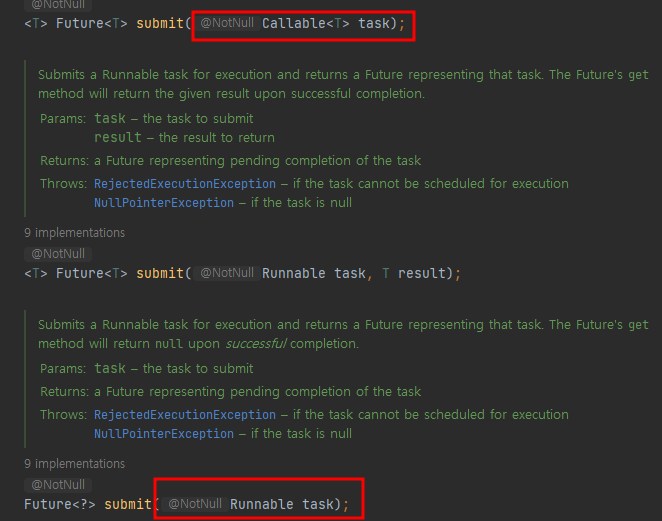662x521 pixels.
Task: Click 'result – the result to return' doc line
Action: pos(184,138)
